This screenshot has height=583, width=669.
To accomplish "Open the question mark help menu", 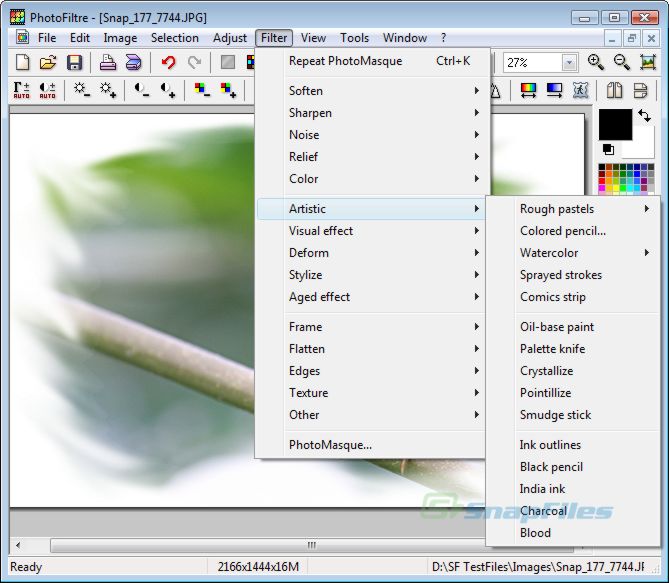I will (444, 38).
